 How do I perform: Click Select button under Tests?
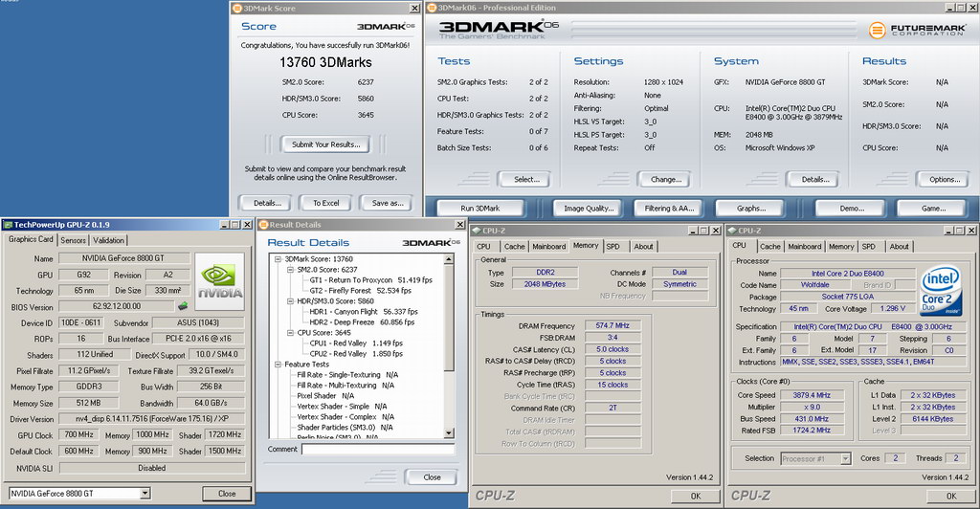click(526, 179)
